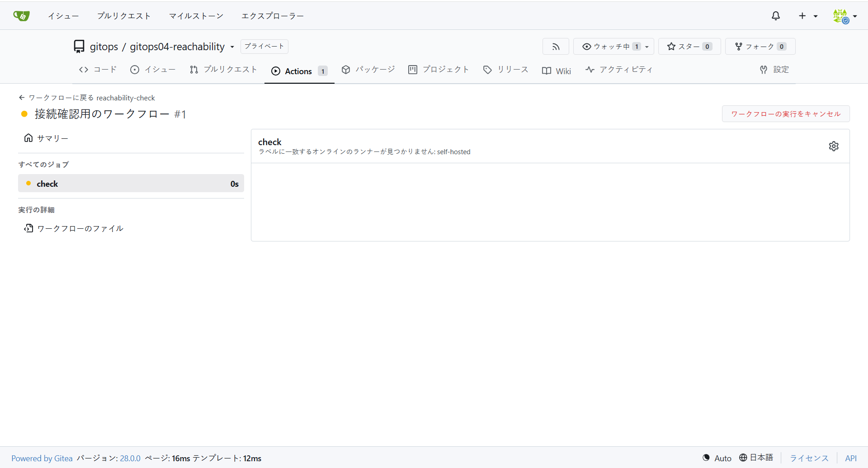Click the home icon beside サマリー
Screen dimensions: 868x468
tap(28, 138)
